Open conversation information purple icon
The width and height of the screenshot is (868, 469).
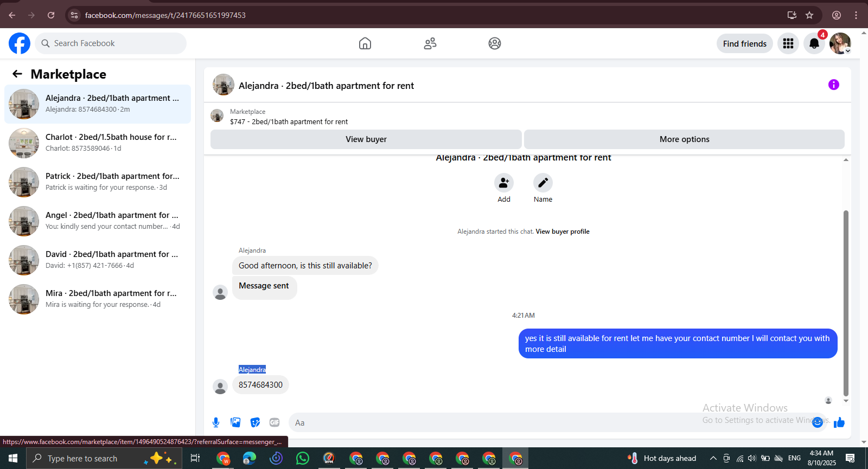[834, 85]
